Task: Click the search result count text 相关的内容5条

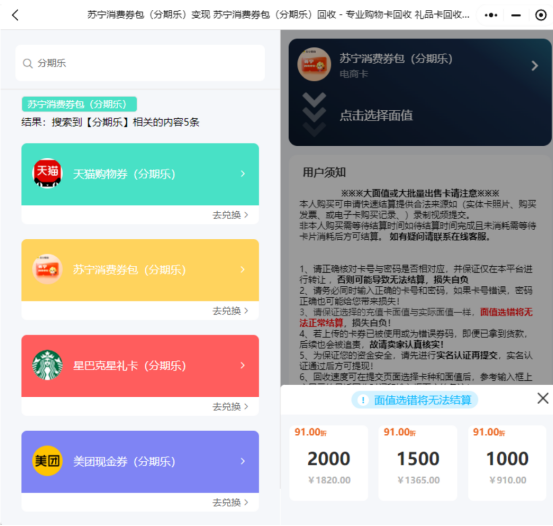Action: (x=166, y=122)
